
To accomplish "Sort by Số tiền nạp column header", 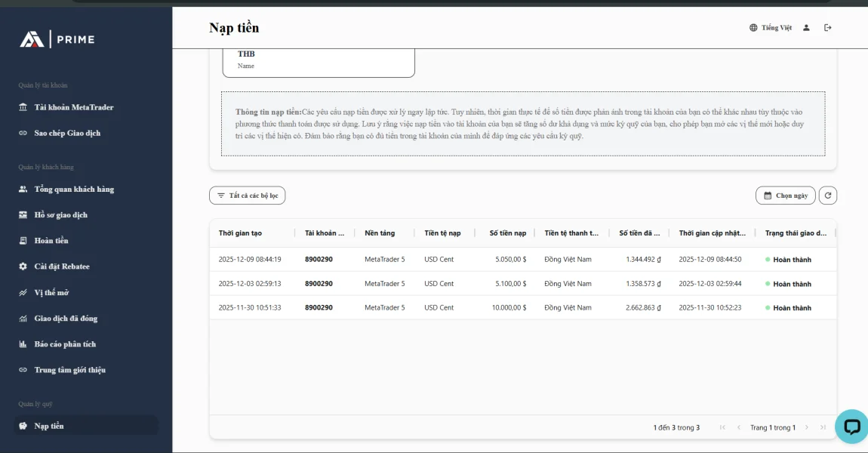I will click(x=508, y=233).
